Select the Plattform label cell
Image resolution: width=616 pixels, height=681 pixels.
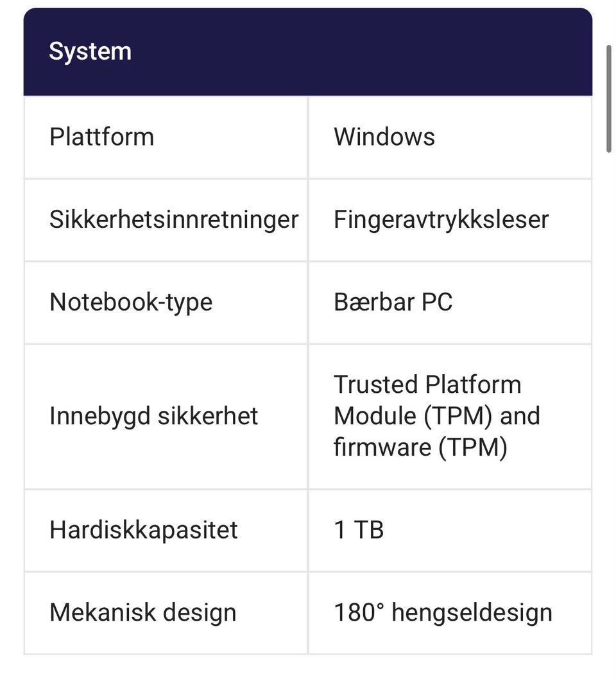pos(166,137)
